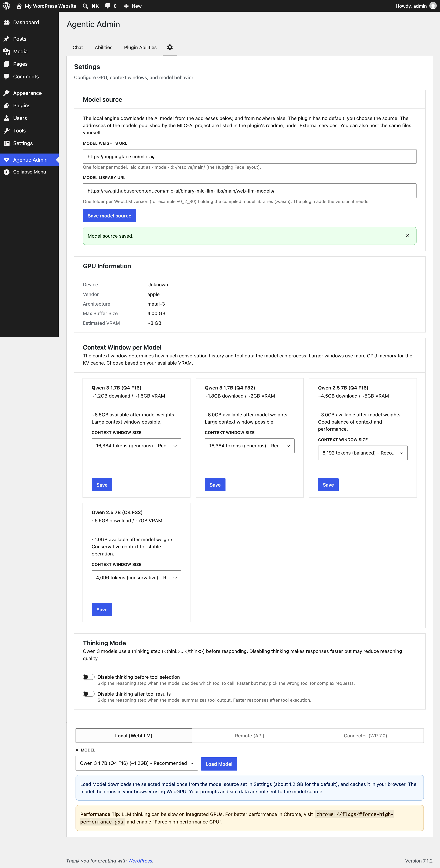Open the Media library menu

(x=29, y=51)
